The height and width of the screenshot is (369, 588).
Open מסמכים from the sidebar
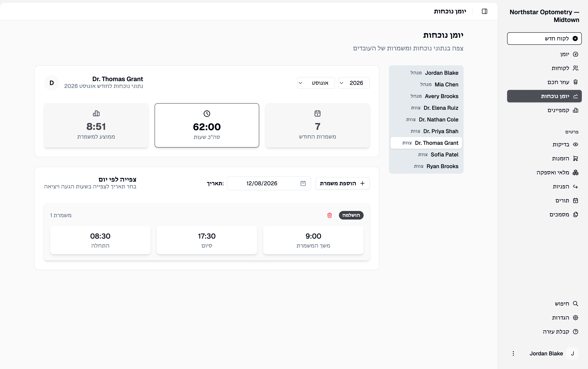(544, 214)
